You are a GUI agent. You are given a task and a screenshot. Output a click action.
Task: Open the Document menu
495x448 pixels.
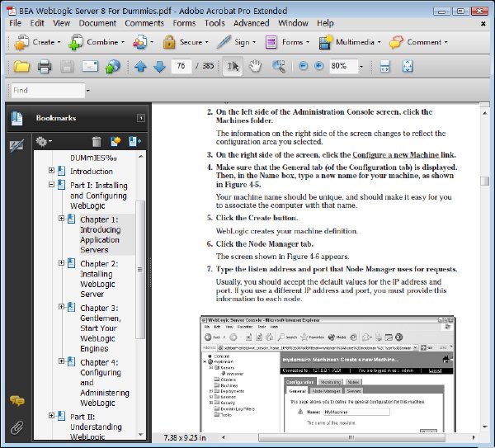point(97,23)
